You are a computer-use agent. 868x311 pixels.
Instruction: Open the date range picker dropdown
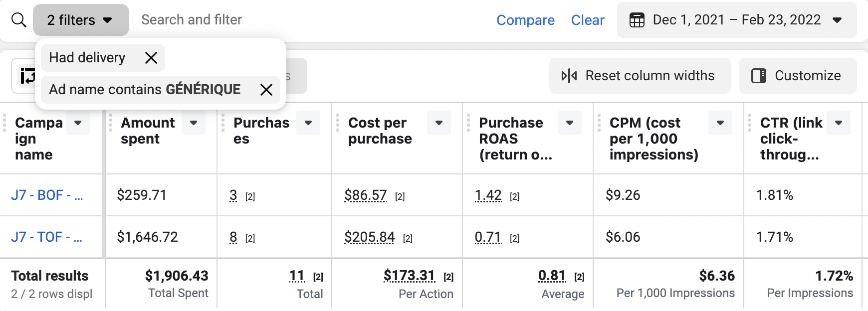point(837,20)
